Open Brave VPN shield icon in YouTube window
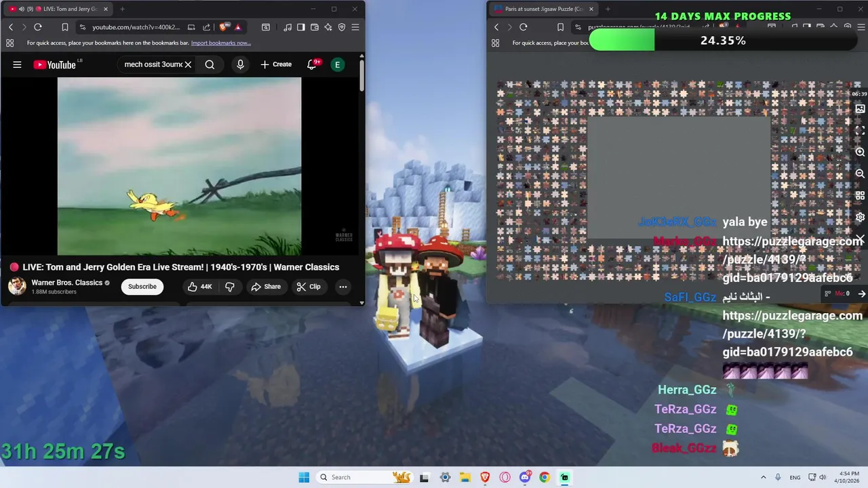This screenshot has height=488, width=868. [342, 27]
